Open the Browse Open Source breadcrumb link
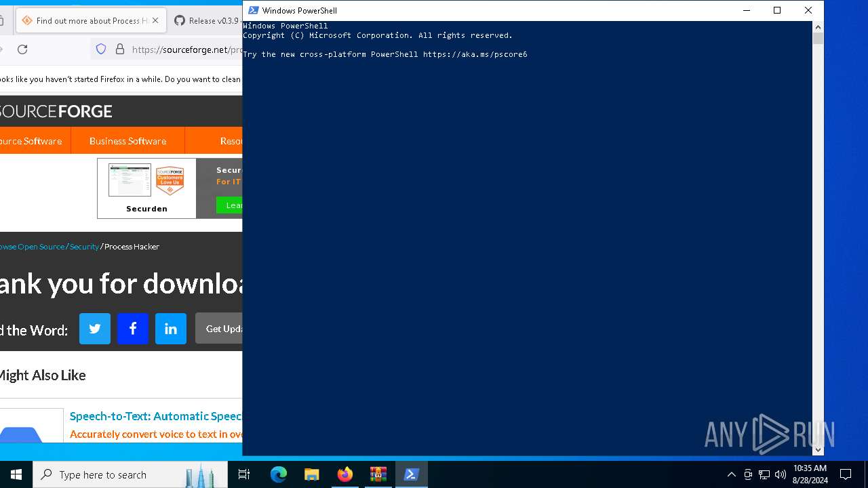Viewport: 868px width, 488px height. [32, 247]
